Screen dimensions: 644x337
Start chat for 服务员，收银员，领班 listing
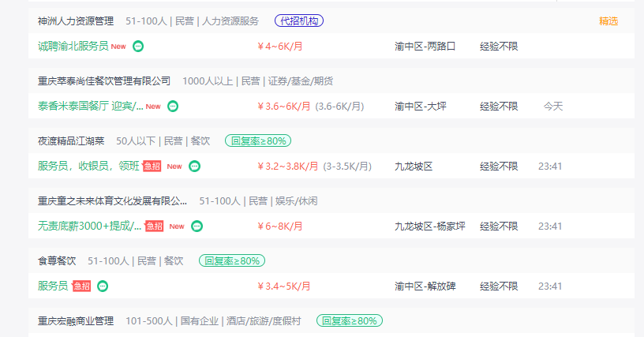click(x=194, y=167)
